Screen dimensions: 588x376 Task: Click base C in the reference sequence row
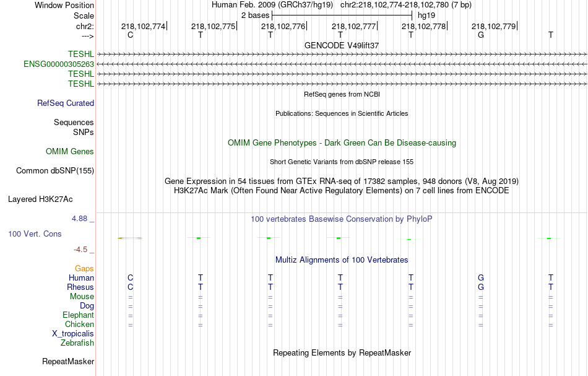coord(130,35)
